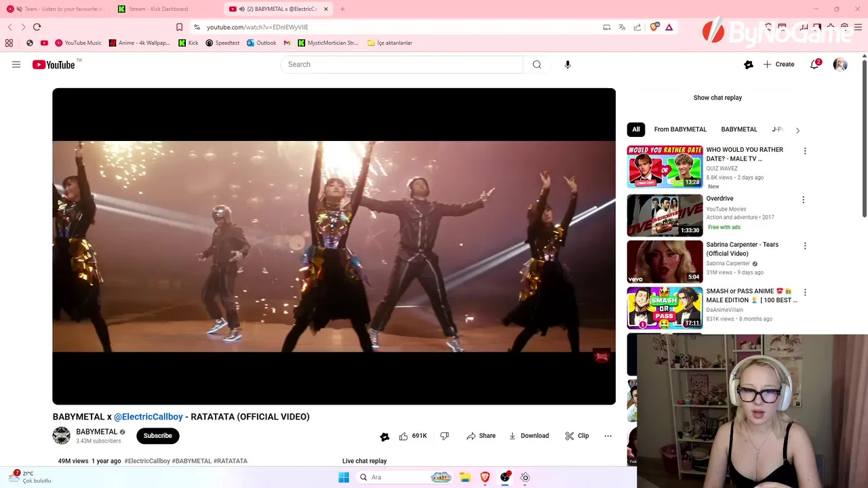Click the translate page icon
This screenshot has width=868, height=488.
[x=622, y=27]
